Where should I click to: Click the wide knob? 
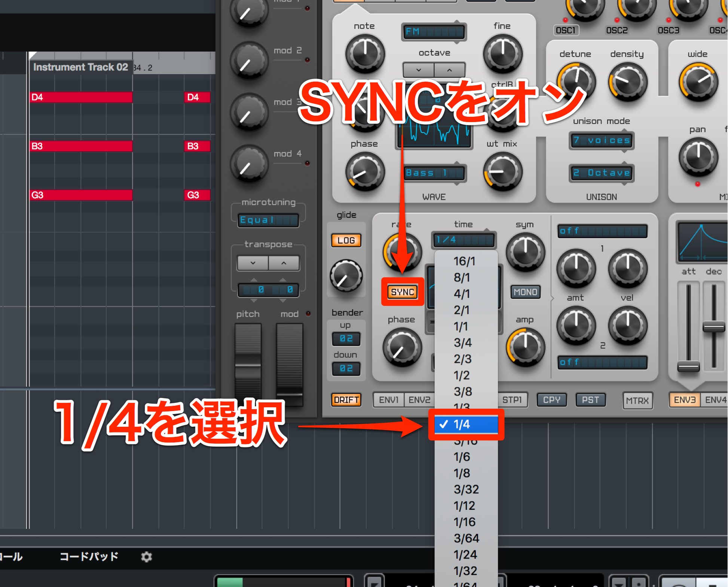(698, 82)
